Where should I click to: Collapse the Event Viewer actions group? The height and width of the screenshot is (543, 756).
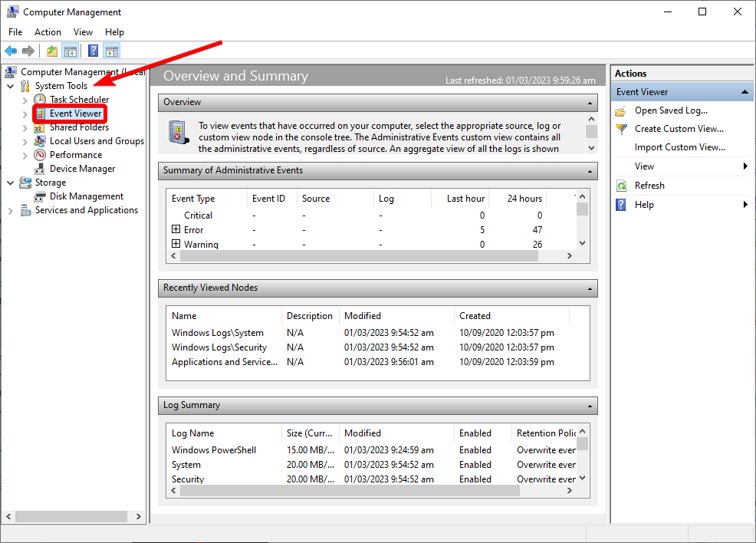(744, 91)
